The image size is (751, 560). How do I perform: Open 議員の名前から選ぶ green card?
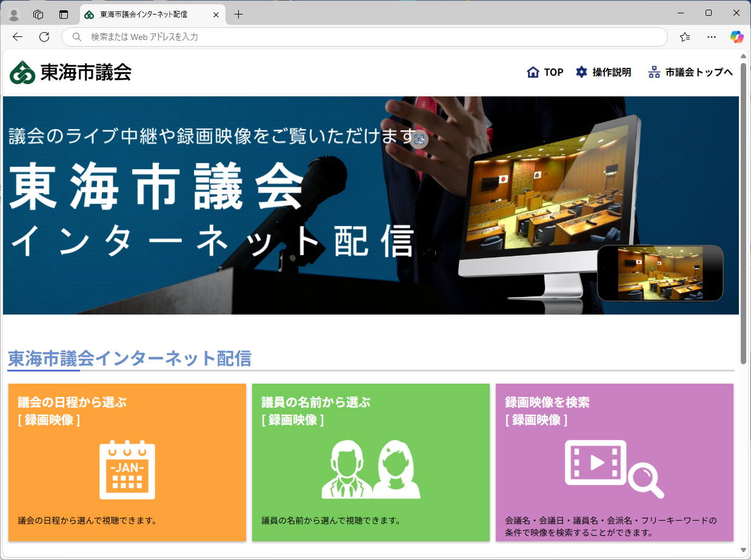[x=371, y=462]
